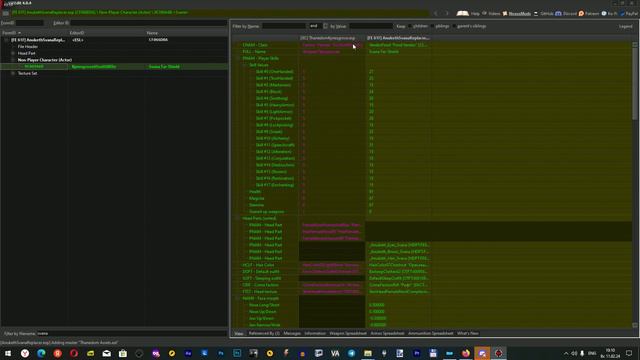Select the File Header tree row

click(x=28, y=47)
